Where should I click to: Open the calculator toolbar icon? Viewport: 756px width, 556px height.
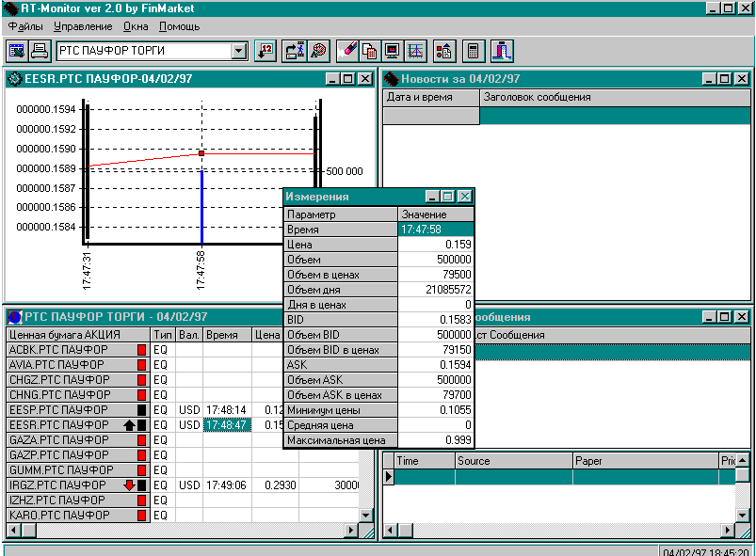point(473,51)
